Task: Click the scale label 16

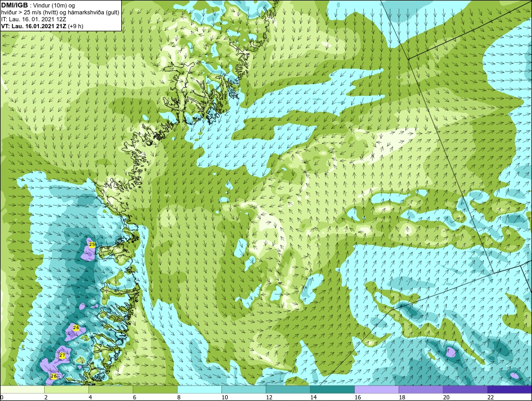Action: [x=358, y=398]
